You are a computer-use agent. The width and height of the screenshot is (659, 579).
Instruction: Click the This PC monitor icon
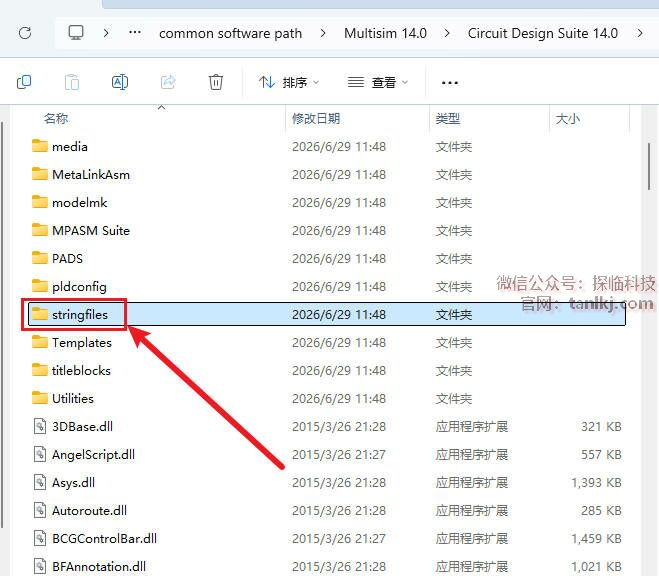coord(76,32)
